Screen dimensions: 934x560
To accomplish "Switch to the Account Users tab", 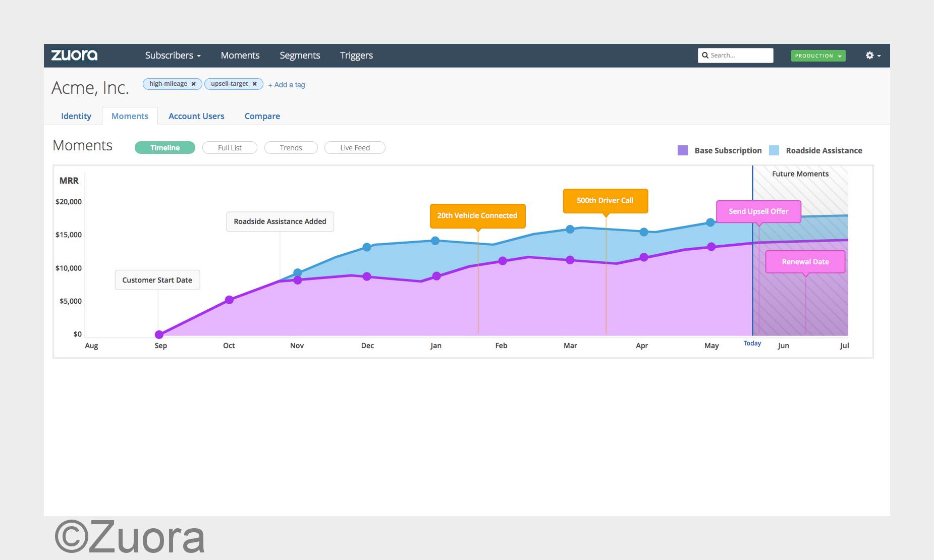I will 196,116.
